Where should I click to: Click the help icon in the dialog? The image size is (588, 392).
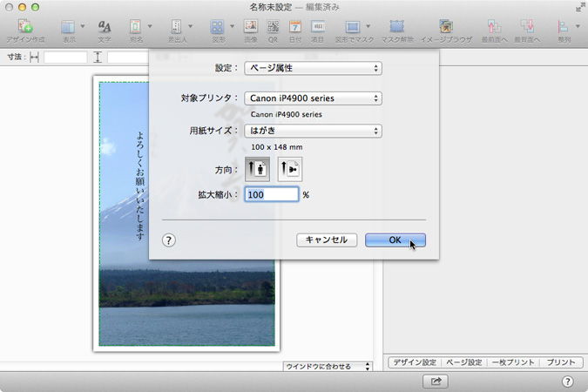169,240
